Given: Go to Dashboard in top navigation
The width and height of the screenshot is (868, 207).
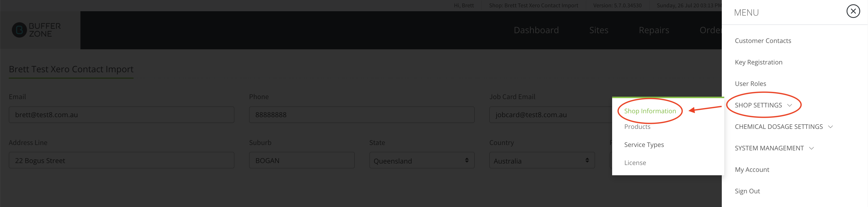Looking at the screenshot, I should [x=536, y=30].
